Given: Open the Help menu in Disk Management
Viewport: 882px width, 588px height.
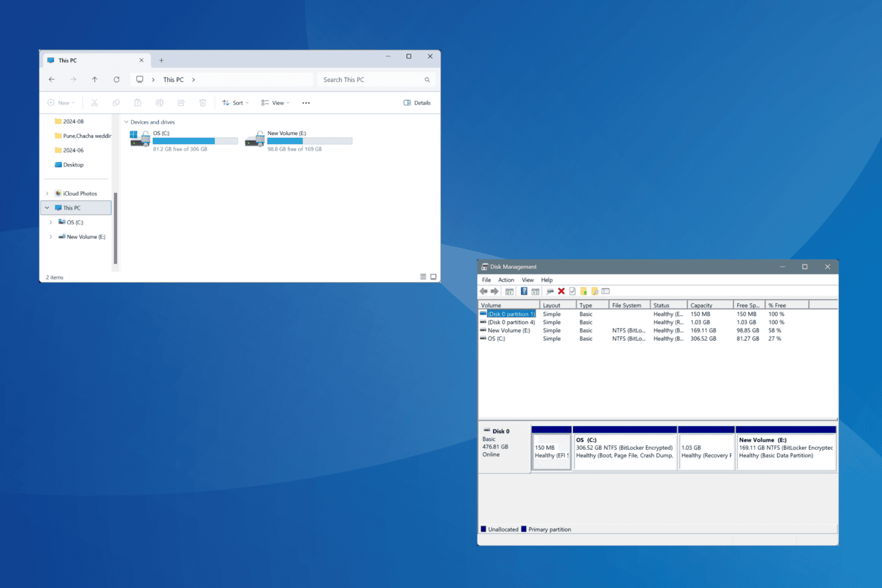Looking at the screenshot, I should coord(547,280).
